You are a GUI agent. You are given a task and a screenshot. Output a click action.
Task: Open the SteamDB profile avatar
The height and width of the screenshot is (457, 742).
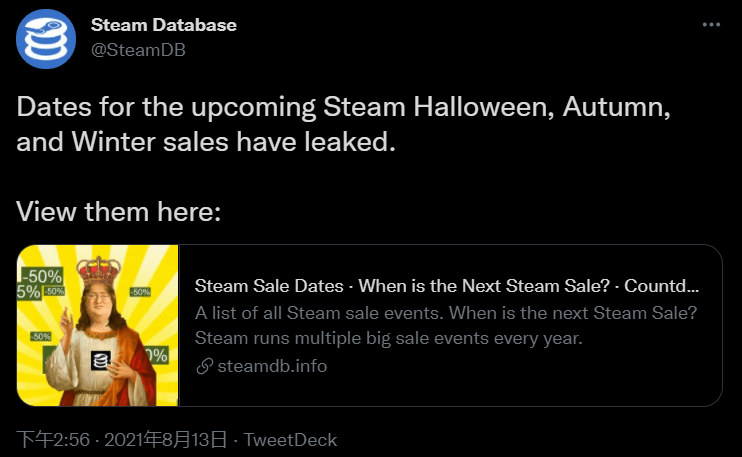click(46, 39)
